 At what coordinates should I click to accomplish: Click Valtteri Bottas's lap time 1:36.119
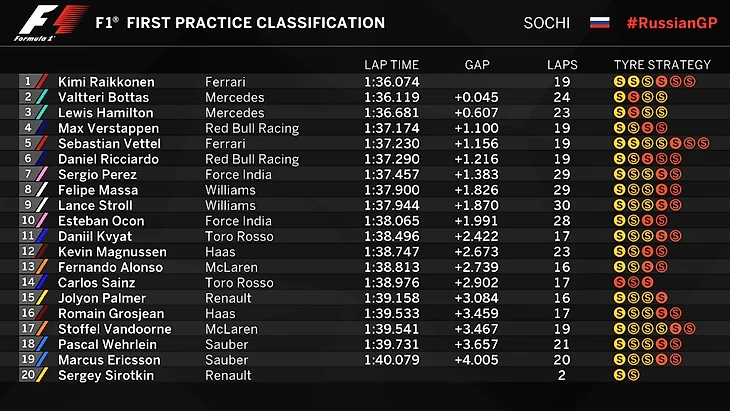(x=391, y=98)
